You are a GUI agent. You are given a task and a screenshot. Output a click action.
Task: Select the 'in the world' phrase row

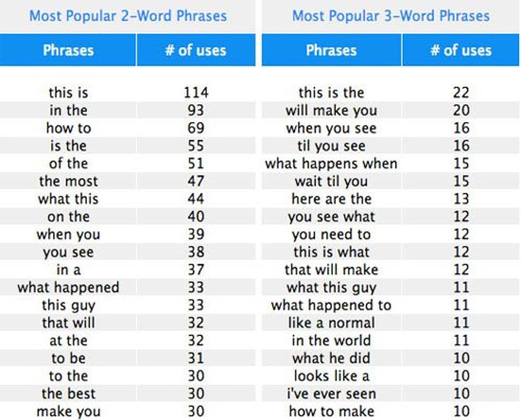point(390,340)
